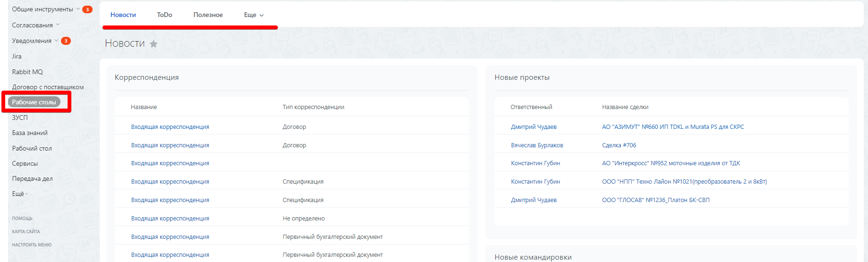Expand Ещё at bottom of sidebar
The height and width of the screenshot is (262, 868).
click(19, 194)
